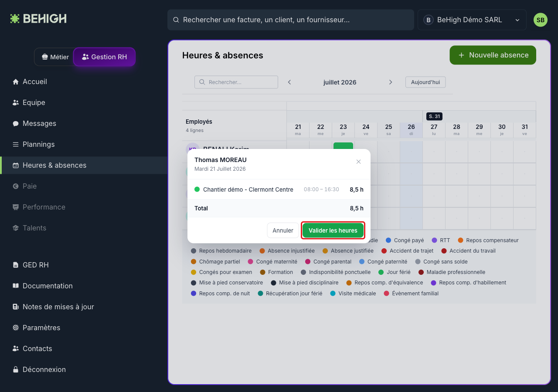Screen dimensions: 558x392
Task: Click the RTT legend label
Action: pos(445,240)
